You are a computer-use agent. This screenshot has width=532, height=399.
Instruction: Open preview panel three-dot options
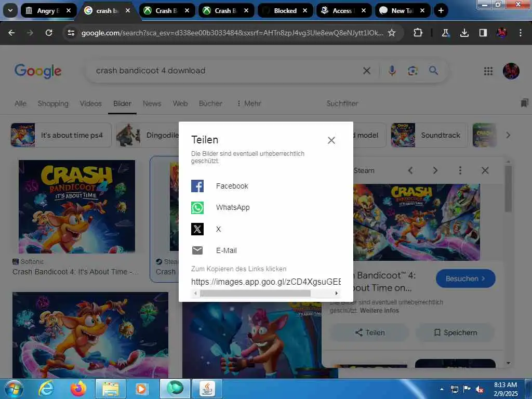point(460,170)
